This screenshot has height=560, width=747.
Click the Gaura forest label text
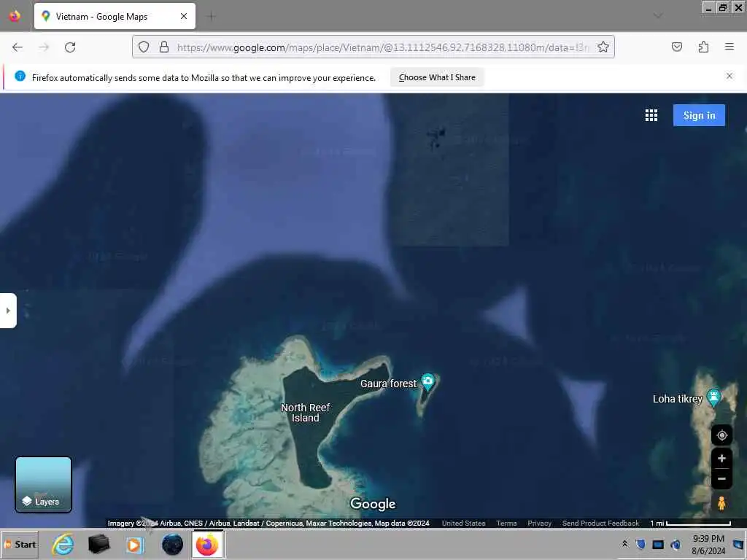388,384
